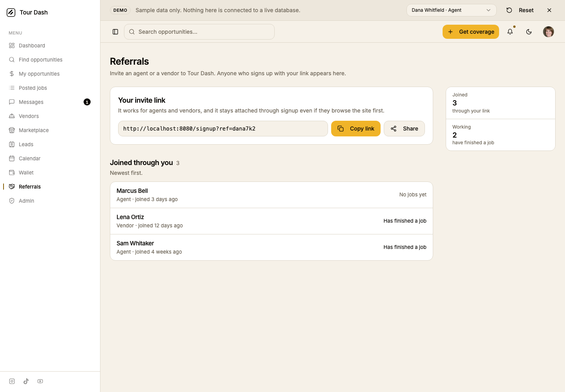This screenshot has height=392, width=565.
Task: Open the YouTube link icon
Action: pos(40,381)
